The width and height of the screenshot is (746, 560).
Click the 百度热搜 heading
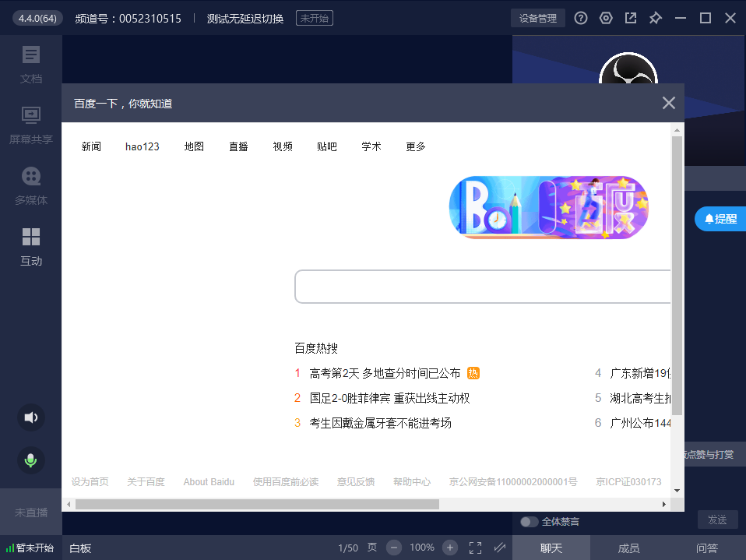click(316, 348)
